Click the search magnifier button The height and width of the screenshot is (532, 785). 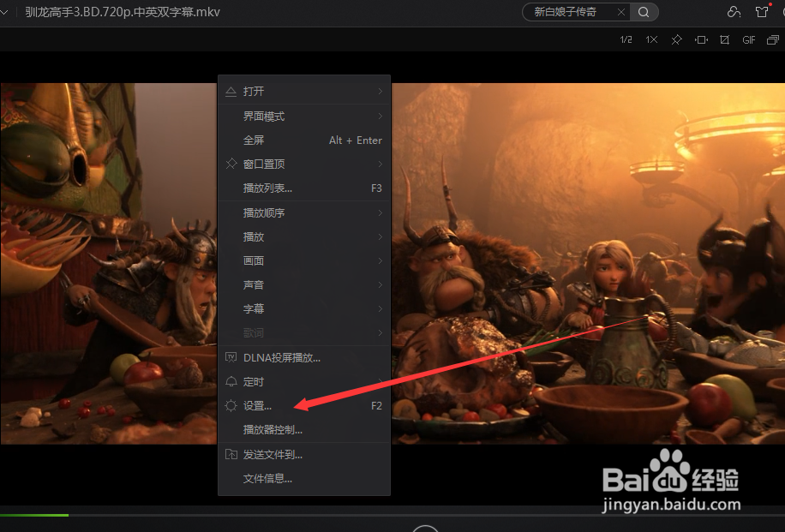643,12
